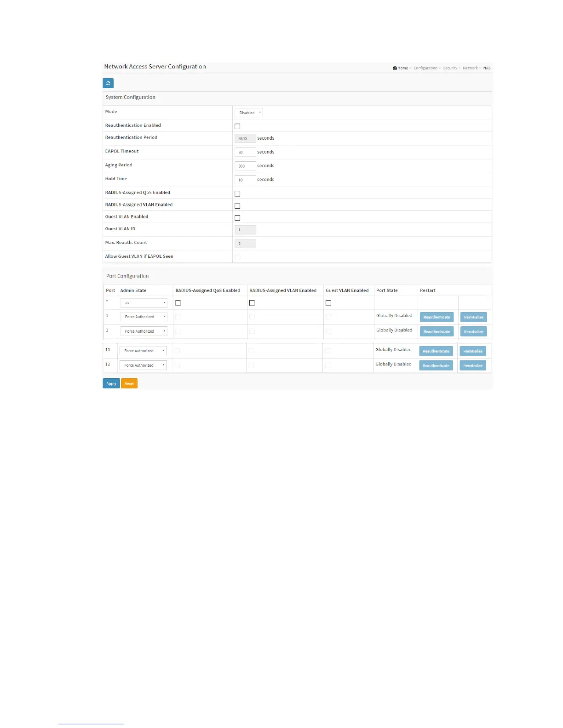This screenshot has width=563, height=728.
Task: Click Reauthenticate for port 11
Action: click(436, 351)
